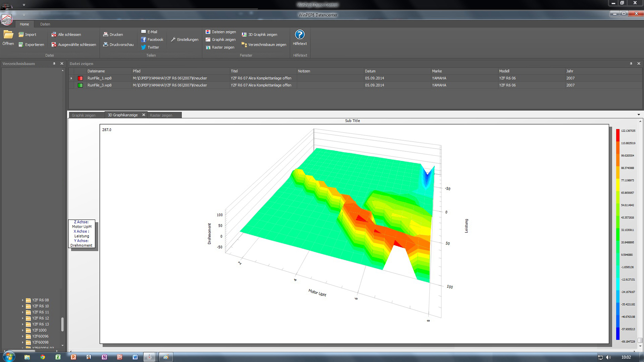The width and height of the screenshot is (644, 362).
Task: Expand the YZF R6 10 folder
Action: click(23, 306)
